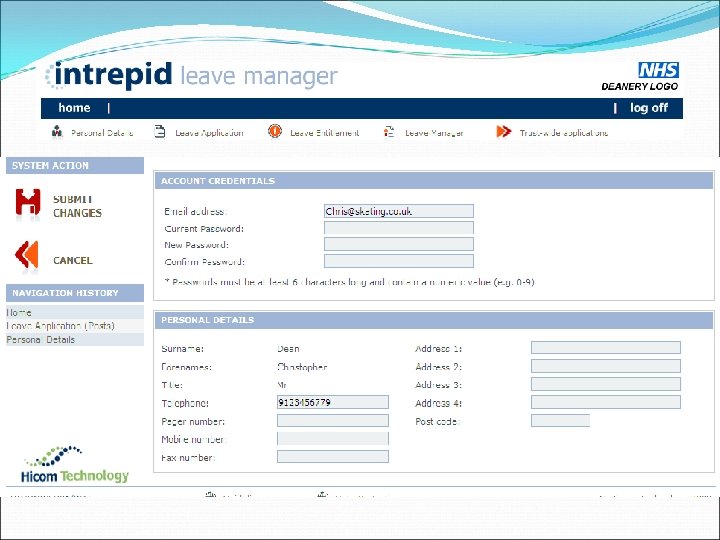Open the Leave Entitlement menu link
Image resolution: width=720 pixels, height=540 pixels.
coord(325,133)
